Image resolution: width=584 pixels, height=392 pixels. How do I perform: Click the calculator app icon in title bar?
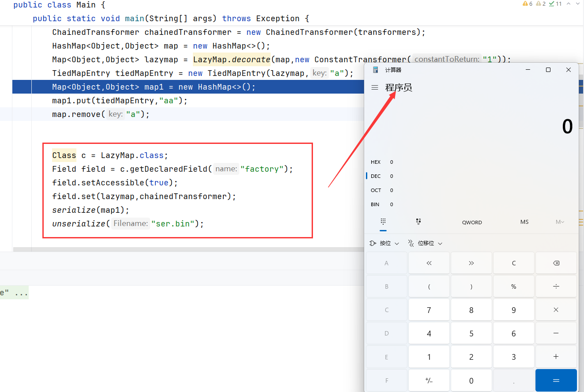pyautogui.click(x=376, y=70)
